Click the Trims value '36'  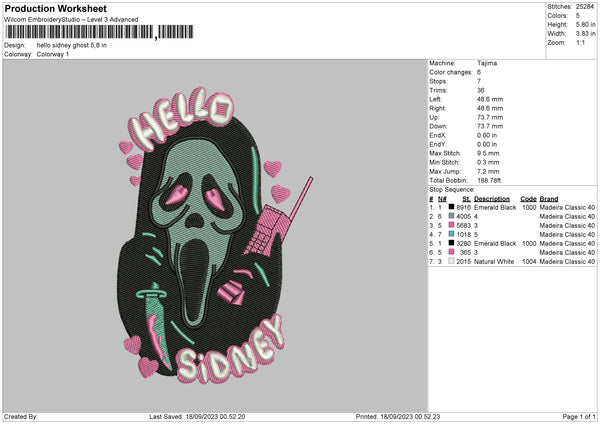pos(481,90)
